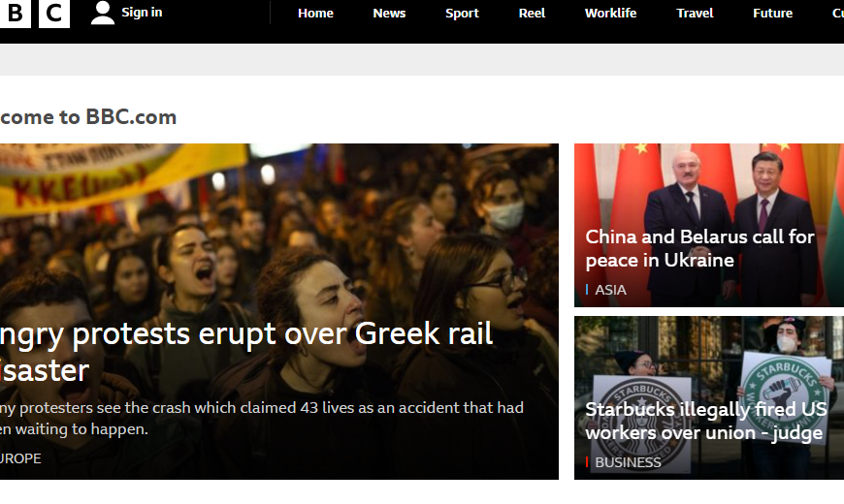Read the crash claimed 43 lives summary
This screenshot has width=844, height=504.
pos(262,419)
